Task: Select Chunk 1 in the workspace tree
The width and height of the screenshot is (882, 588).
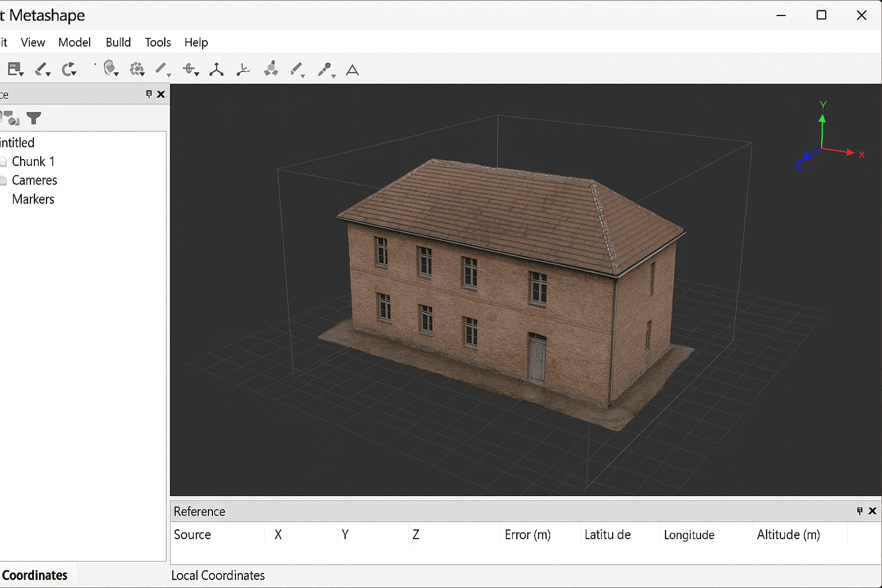Action: pos(33,161)
